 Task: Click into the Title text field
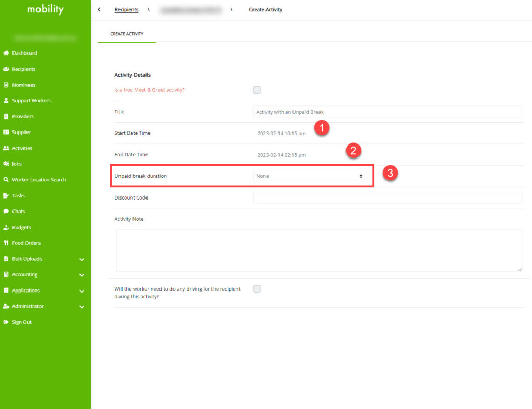pos(387,112)
